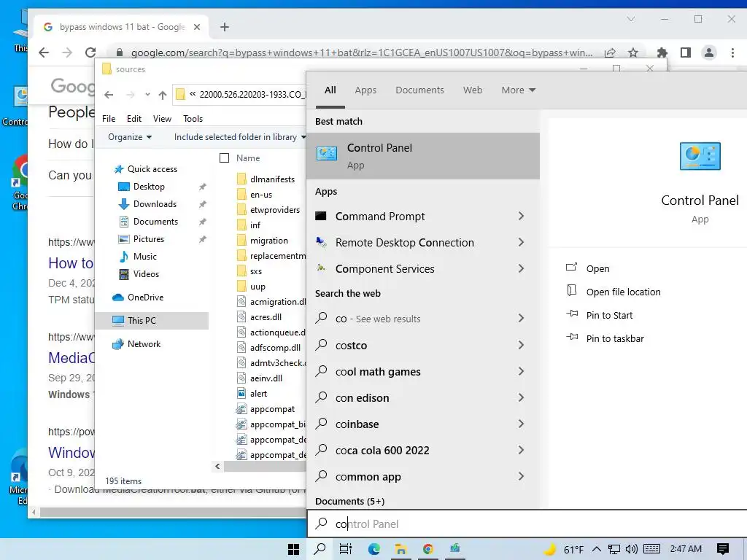Expand Remote Desktop Connection result chevron
Image resolution: width=747 pixels, height=560 pixels.
coord(521,242)
